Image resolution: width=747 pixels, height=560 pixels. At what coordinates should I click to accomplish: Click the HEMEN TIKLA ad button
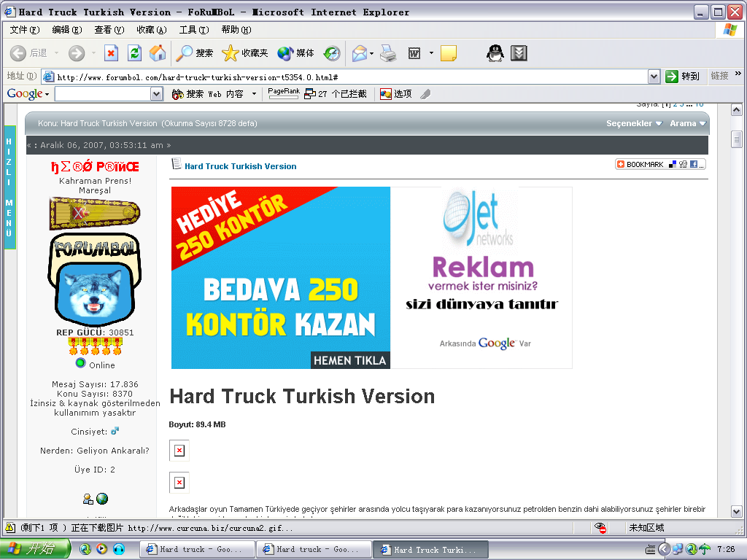[349, 360]
